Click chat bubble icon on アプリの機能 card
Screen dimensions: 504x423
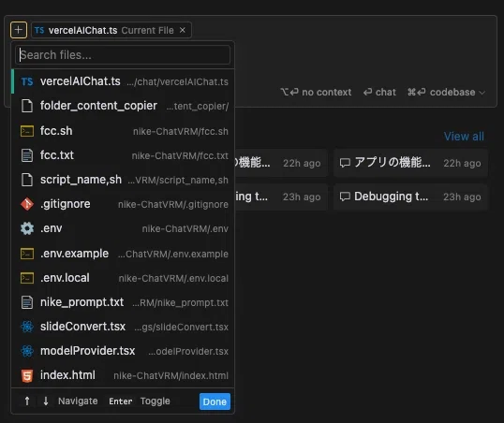tap(345, 163)
